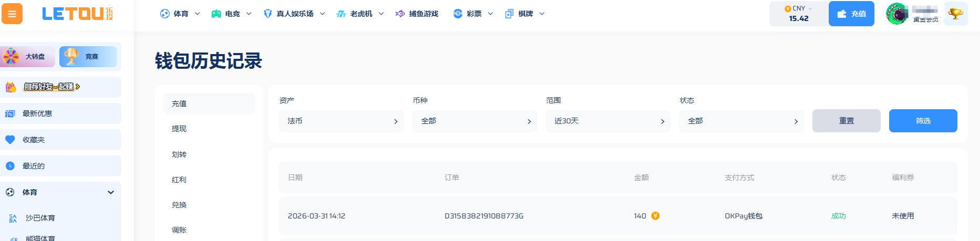Click the 真人娱乐场 dealer icon
This screenshot has height=241, width=980.
[x=267, y=14]
